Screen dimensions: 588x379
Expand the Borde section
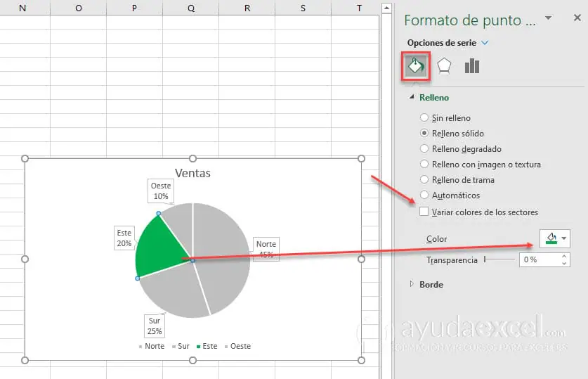coord(412,284)
